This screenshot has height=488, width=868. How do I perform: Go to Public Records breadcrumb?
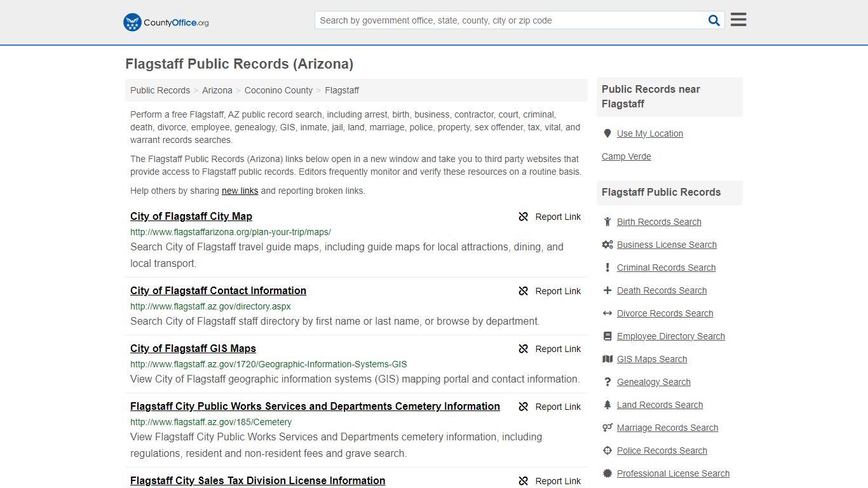[160, 90]
